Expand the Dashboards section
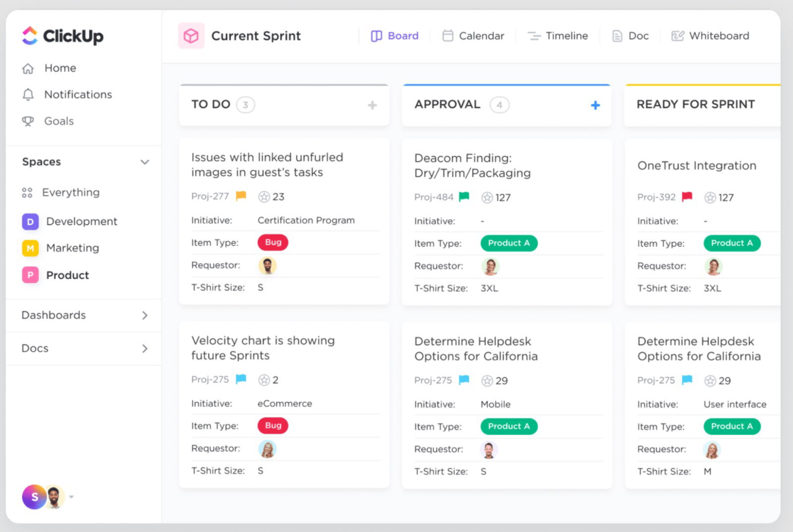This screenshot has height=532, width=793. point(145,316)
